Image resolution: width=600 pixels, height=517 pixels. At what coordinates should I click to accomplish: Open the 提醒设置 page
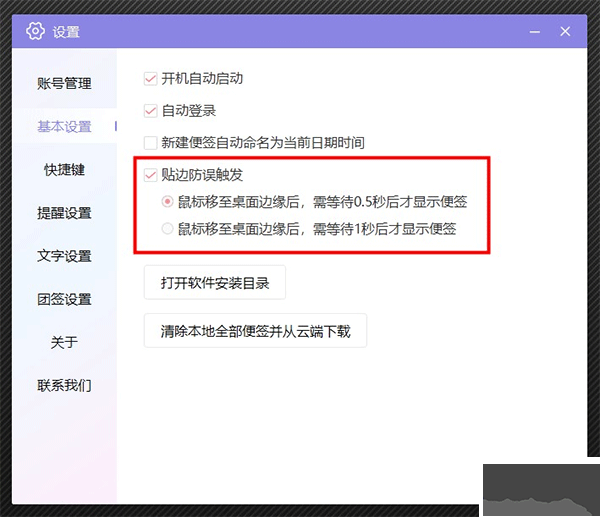pos(64,213)
